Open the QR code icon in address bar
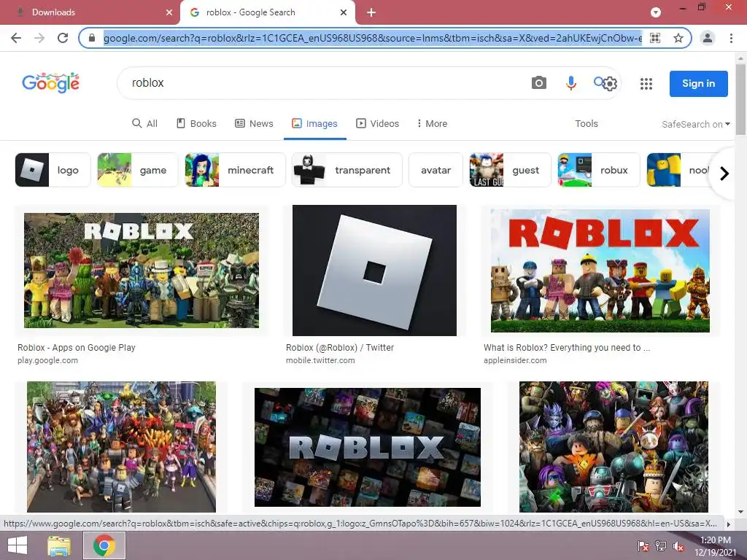747x560 pixels. pos(655,38)
